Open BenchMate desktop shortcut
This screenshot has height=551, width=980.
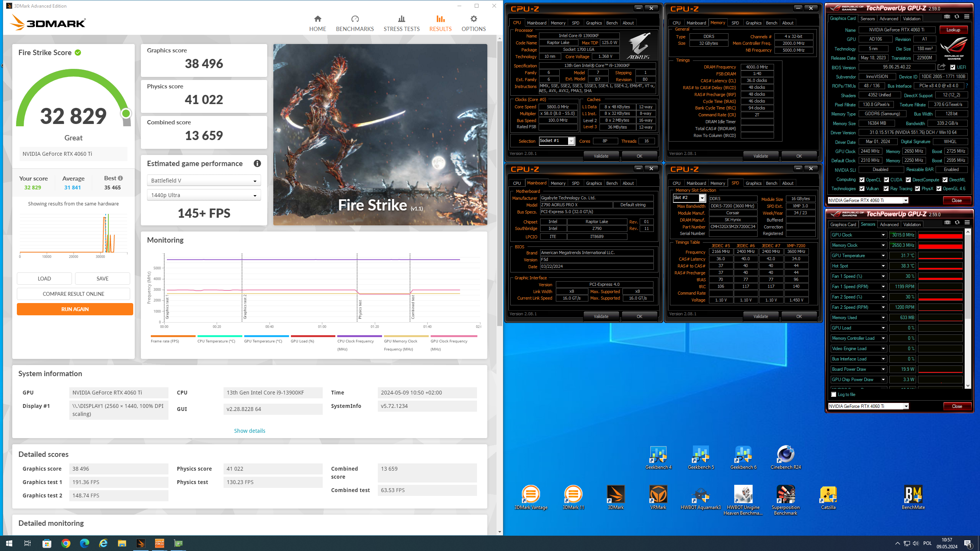point(913,497)
